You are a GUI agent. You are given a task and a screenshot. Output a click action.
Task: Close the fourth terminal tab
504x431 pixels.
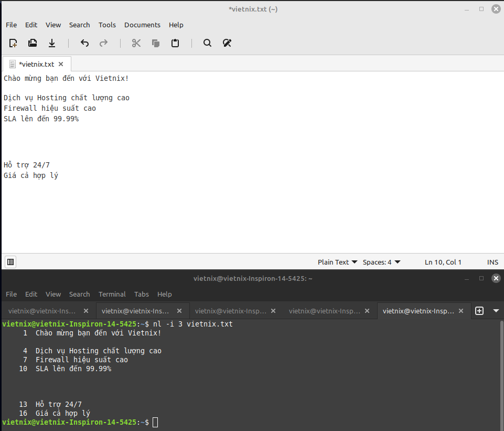tap(367, 311)
